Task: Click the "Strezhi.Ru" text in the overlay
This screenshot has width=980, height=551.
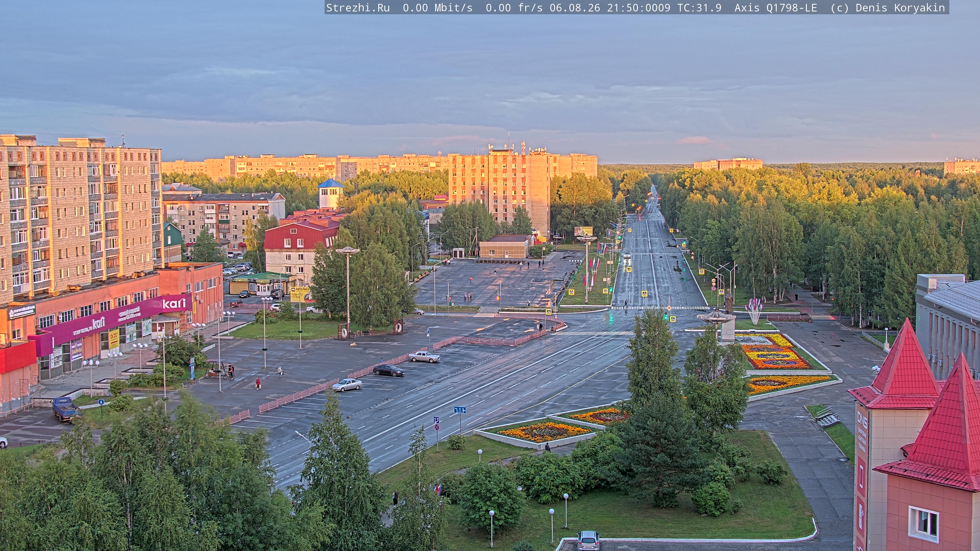Action: pos(358,8)
